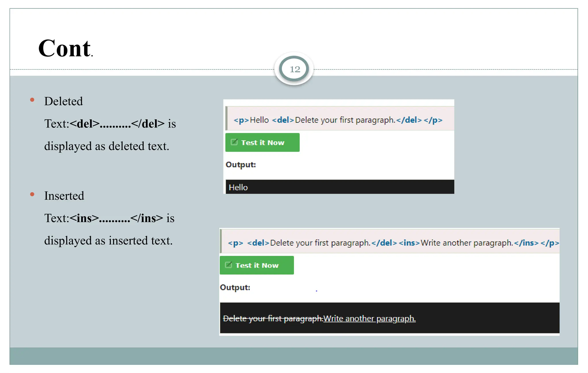
Task: Click 'displayed as deleted text' line
Action: point(107,146)
